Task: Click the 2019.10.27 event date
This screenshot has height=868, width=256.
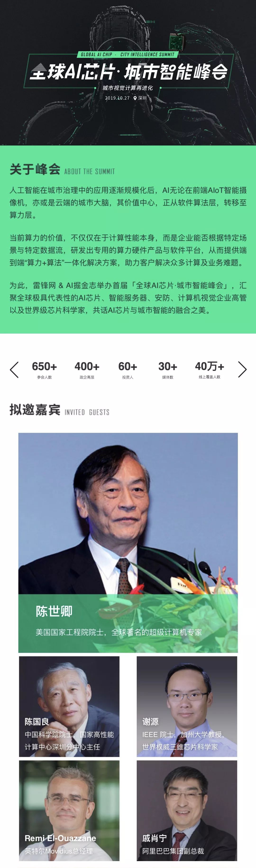Action: (117, 98)
